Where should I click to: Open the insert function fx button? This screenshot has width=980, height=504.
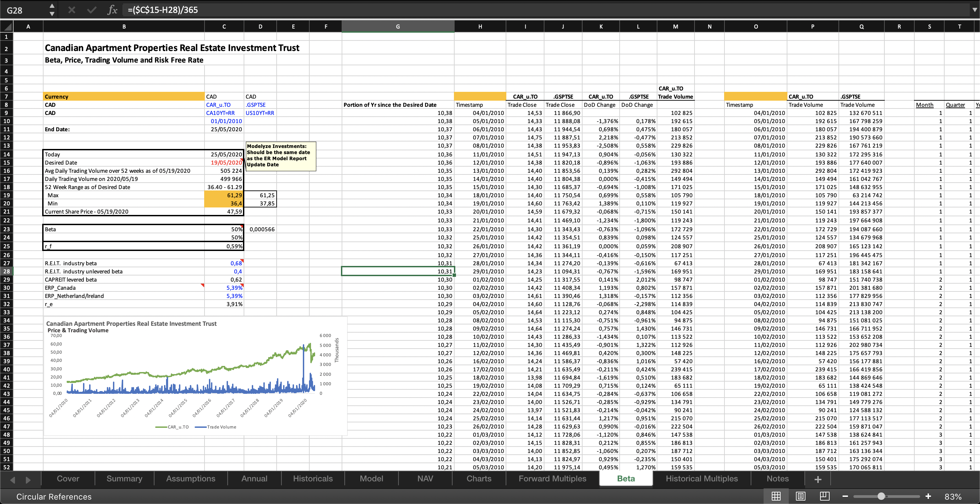(112, 10)
